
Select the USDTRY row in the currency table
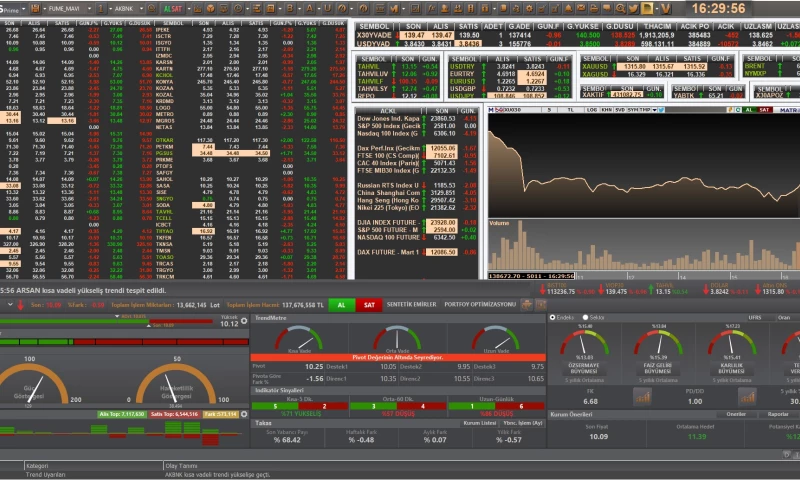462,65
